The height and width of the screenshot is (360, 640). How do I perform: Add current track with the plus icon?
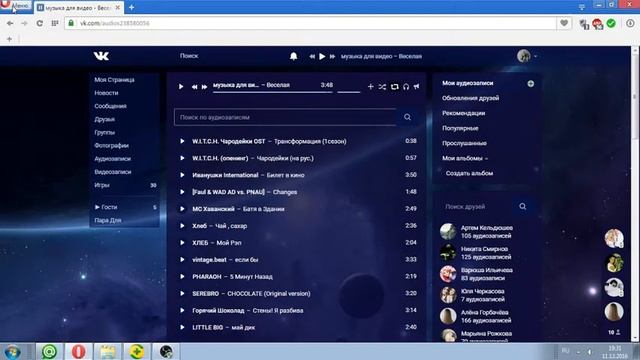(371, 87)
